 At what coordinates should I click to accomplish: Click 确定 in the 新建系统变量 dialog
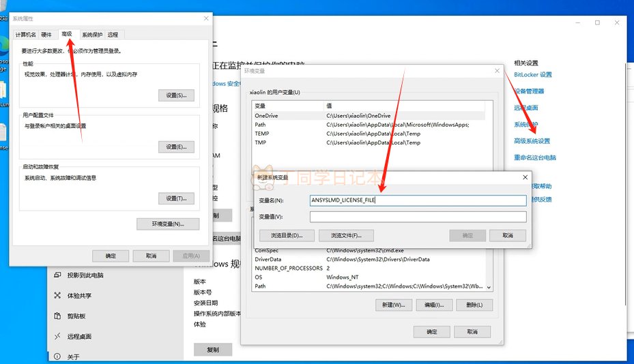pos(467,236)
